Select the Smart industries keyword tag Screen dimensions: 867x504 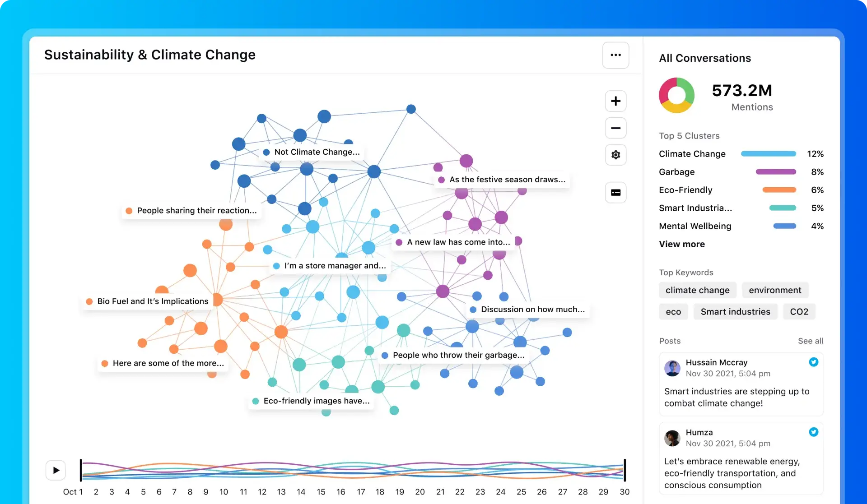coord(735,312)
